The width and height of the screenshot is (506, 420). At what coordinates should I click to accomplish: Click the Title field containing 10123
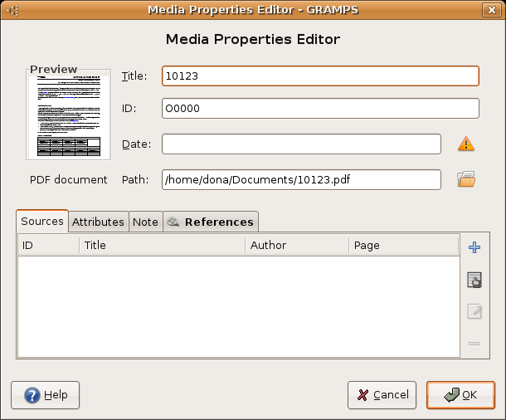(320, 76)
